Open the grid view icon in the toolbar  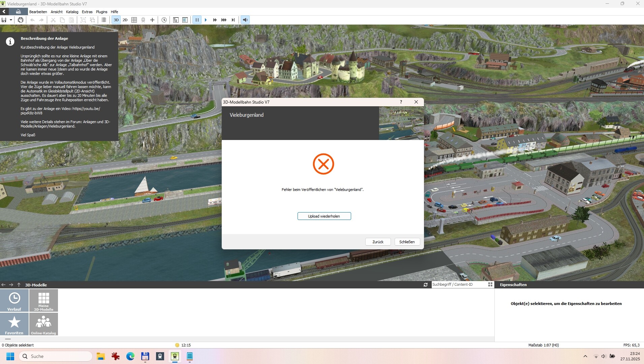tap(134, 20)
